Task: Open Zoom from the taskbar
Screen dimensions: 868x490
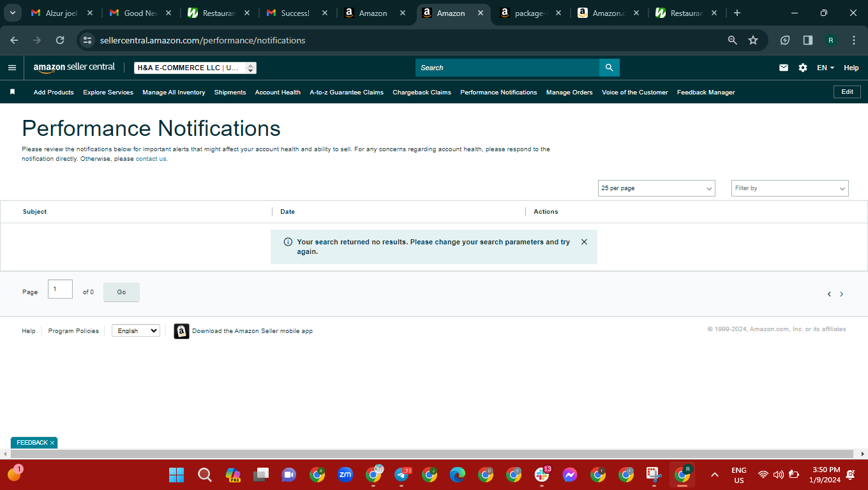Action: pos(345,475)
